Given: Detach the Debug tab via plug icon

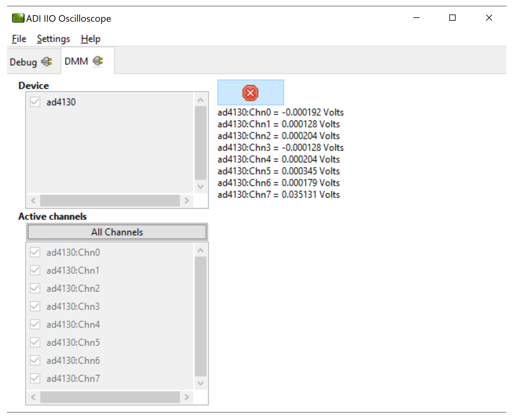Looking at the screenshot, I should [47, 62].
